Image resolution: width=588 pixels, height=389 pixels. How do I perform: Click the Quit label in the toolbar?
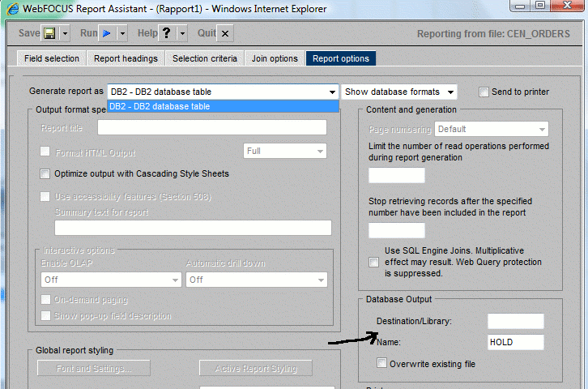click(x=207, y=33)
